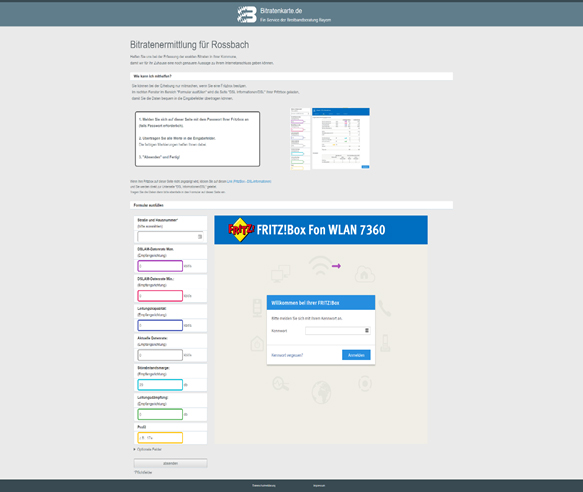This screenshot has width=583, height=492.
Task: Click the cyan Störabstandsmarge input field
Action: (160, 385)
